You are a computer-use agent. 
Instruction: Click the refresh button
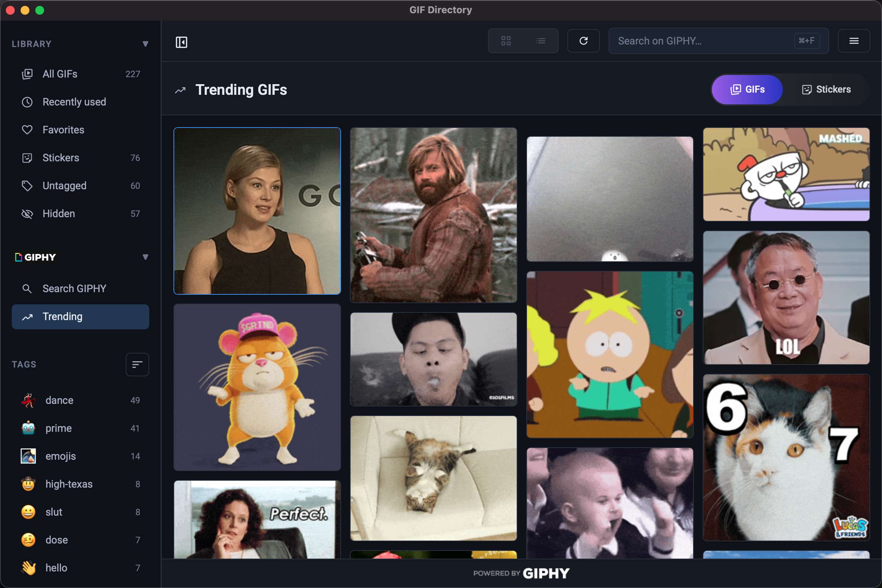(x=583, y=41)
